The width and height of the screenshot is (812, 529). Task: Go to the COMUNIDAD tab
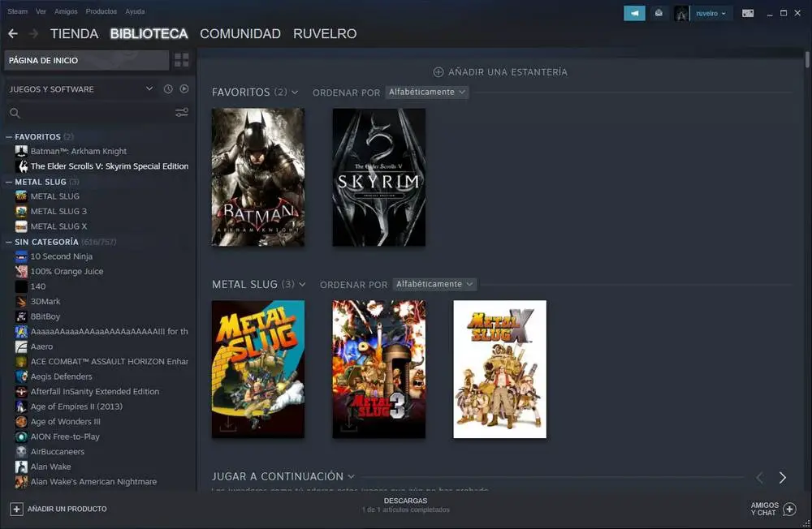click(240, 33)
